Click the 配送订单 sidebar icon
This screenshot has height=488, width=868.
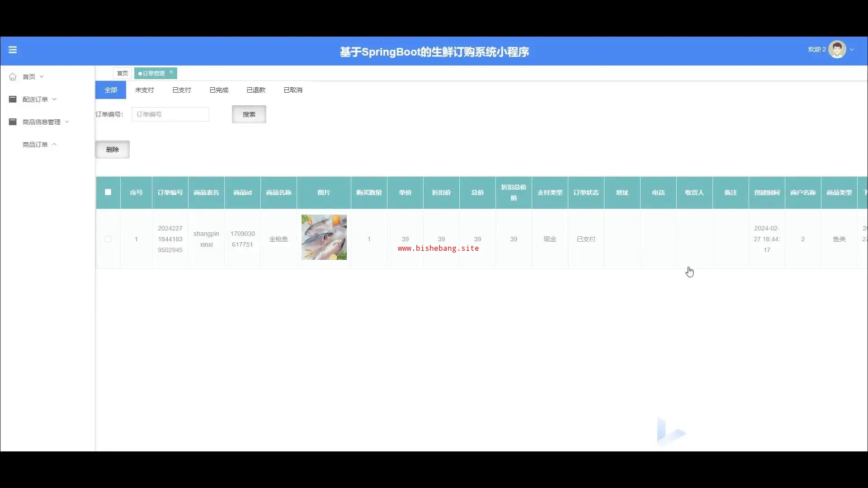13,99
